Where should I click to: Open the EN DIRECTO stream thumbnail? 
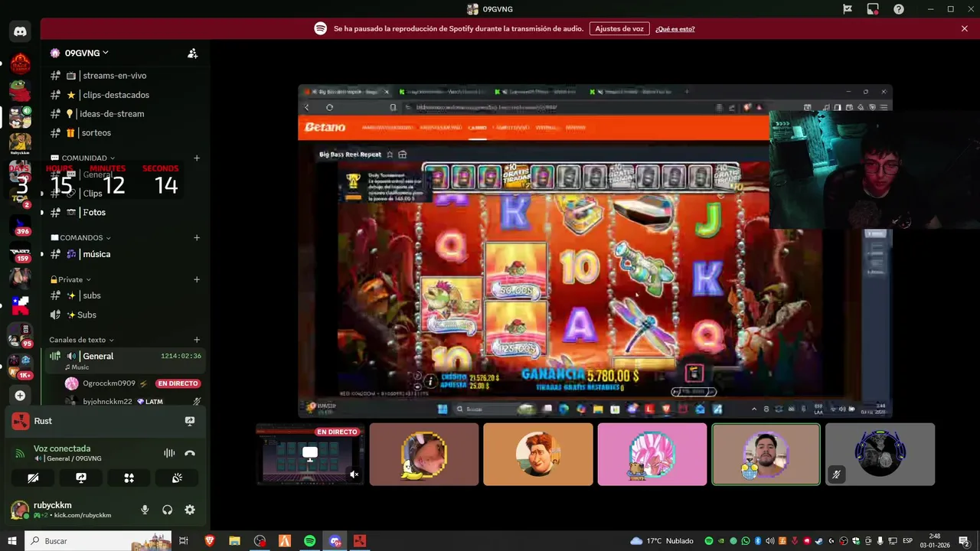[310, 455]
